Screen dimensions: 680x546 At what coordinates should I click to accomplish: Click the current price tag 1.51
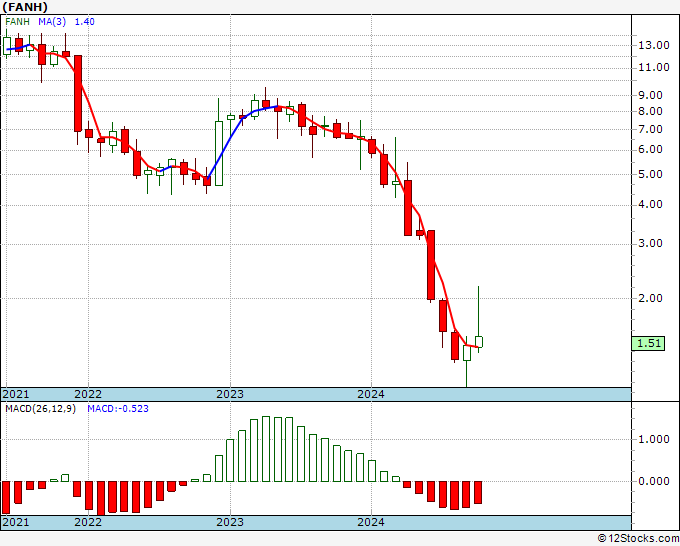click(x=648, y=343)
